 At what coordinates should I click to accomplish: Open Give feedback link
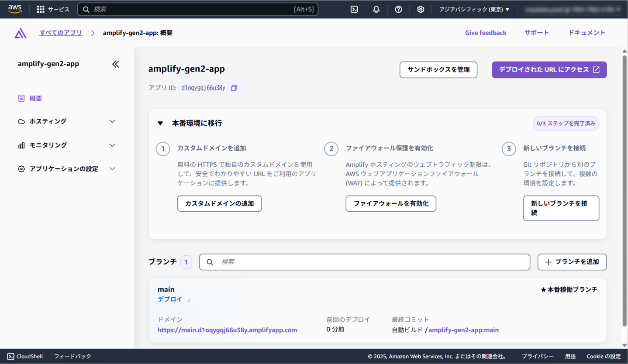486,33
